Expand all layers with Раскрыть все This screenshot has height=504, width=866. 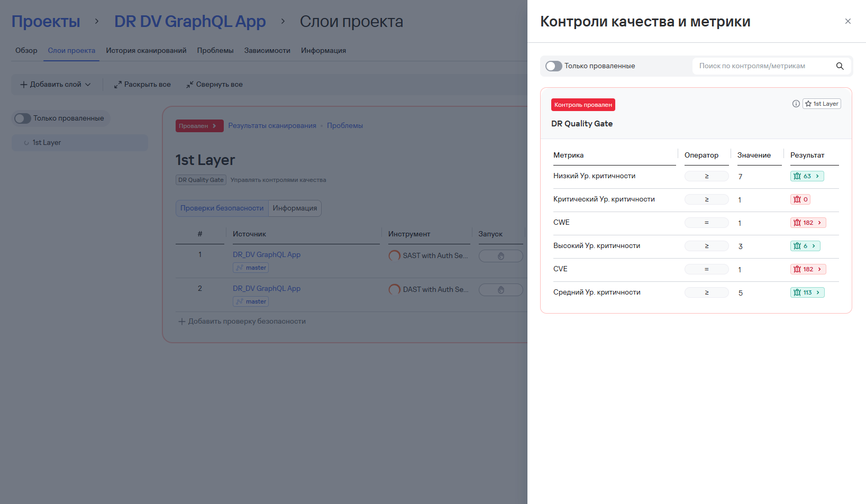(x=142, y=85)
